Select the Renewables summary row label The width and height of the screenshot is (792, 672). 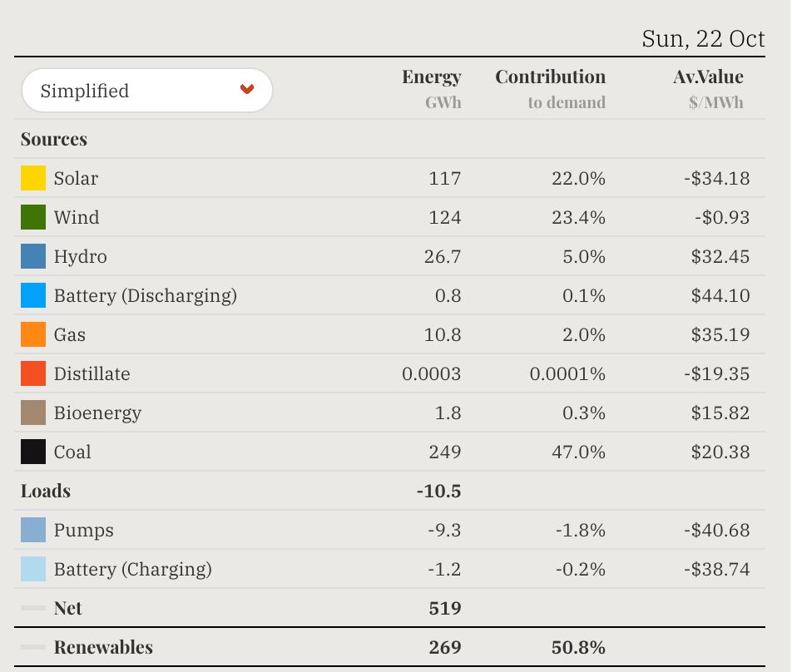[103, 647]
